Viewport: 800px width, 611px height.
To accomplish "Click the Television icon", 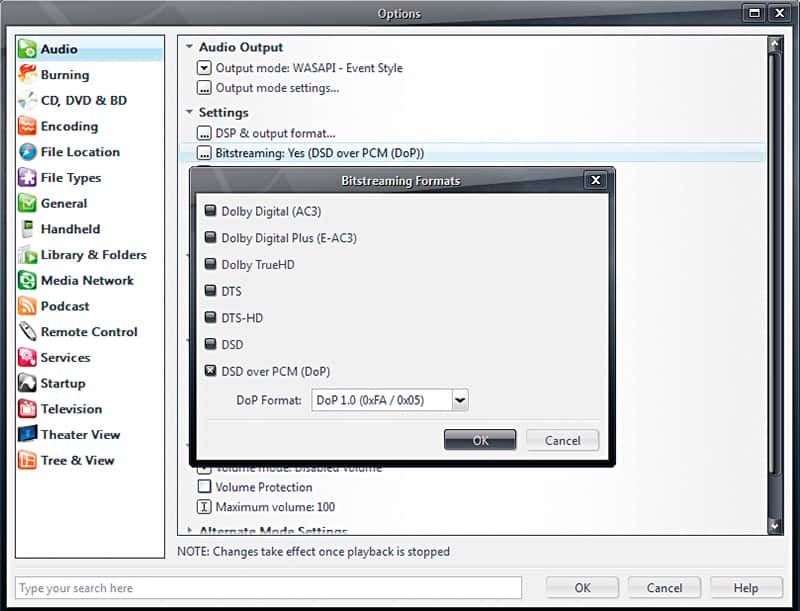I will [28, 409].
